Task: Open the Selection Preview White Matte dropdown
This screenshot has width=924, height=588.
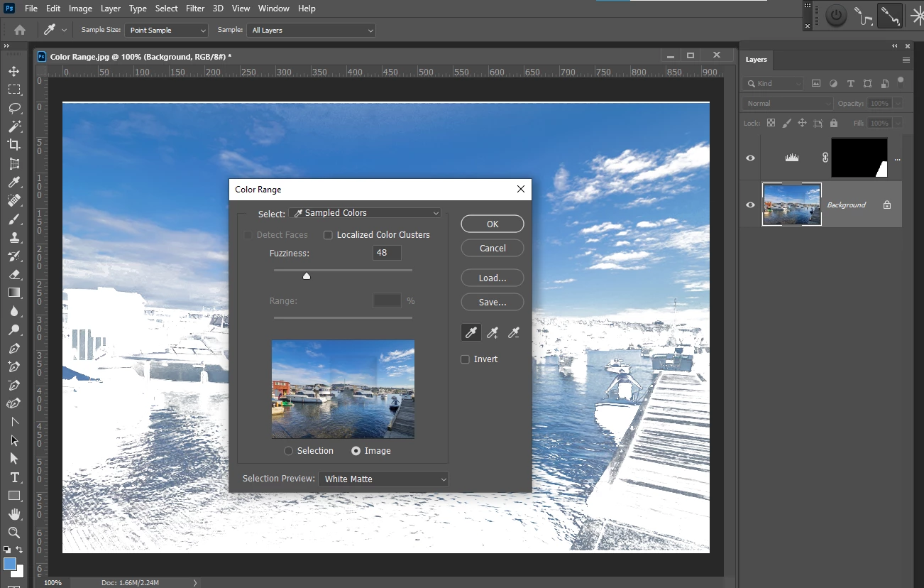Action: pos(384,479)
